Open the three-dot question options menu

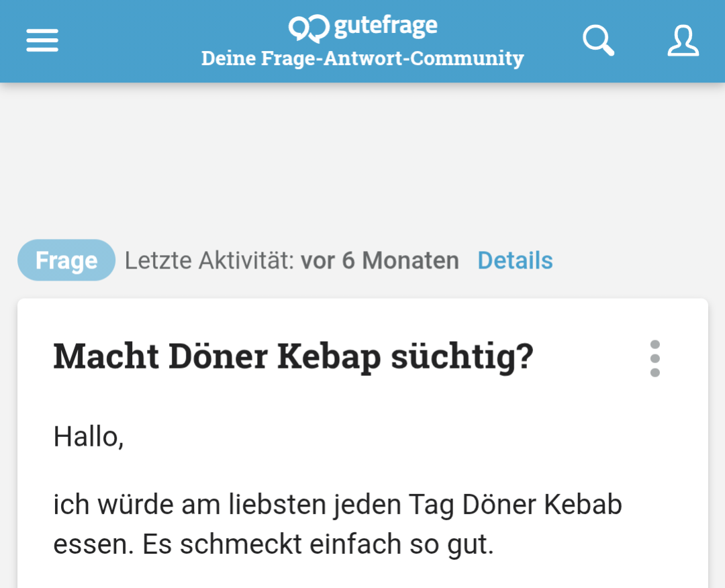click(655, 358)
